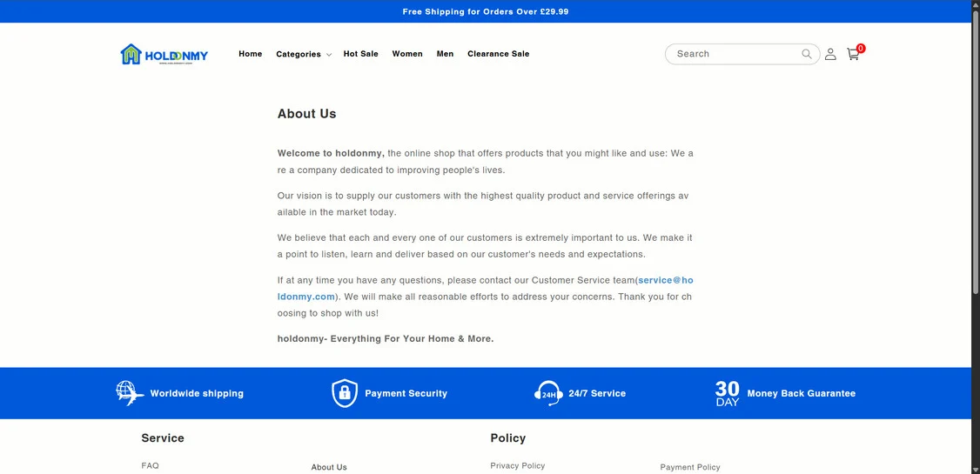Click the Money Back Guarantee label
980x474 pixels.
point(802,393)
